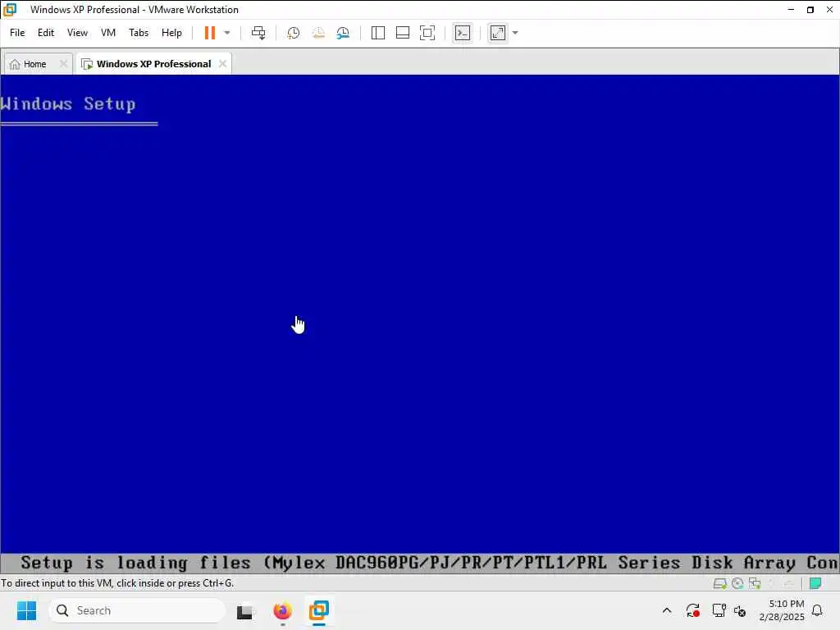Click network adapter status icon
Screen dimensions: 840x630
point(755,583)
